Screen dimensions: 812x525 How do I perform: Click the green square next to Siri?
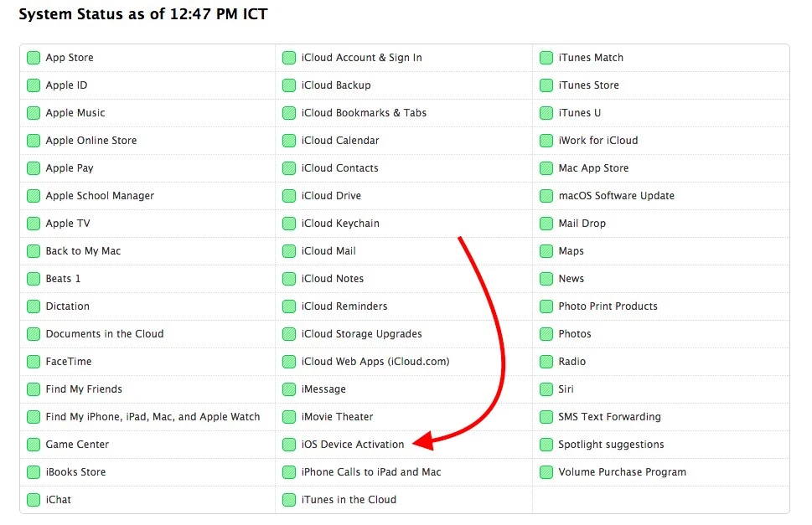546,389
